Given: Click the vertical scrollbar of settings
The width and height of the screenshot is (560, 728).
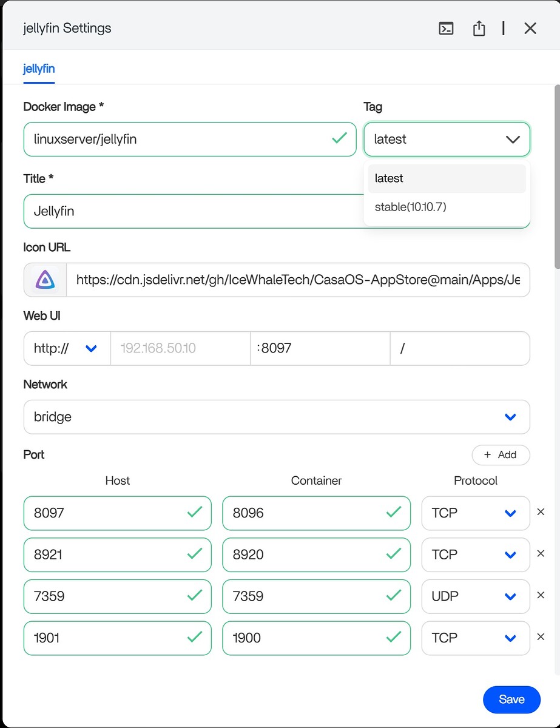Looking at the screenshot, I should tap(557, 176).
